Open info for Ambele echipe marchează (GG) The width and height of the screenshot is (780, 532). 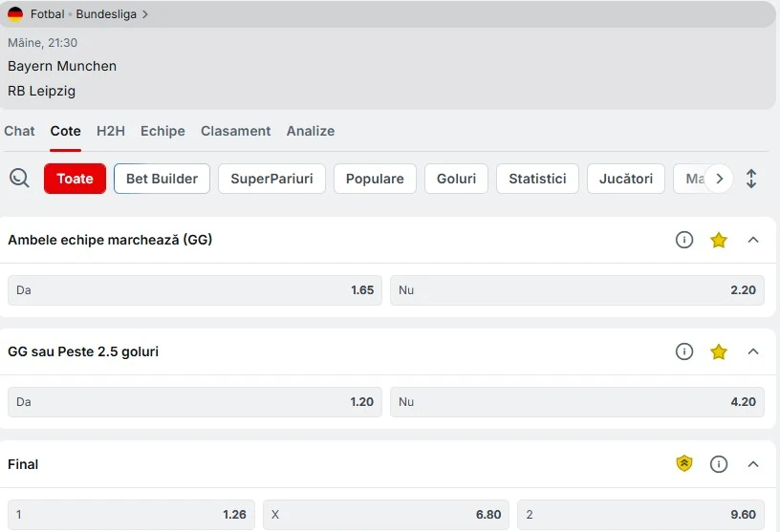point(684,240)
